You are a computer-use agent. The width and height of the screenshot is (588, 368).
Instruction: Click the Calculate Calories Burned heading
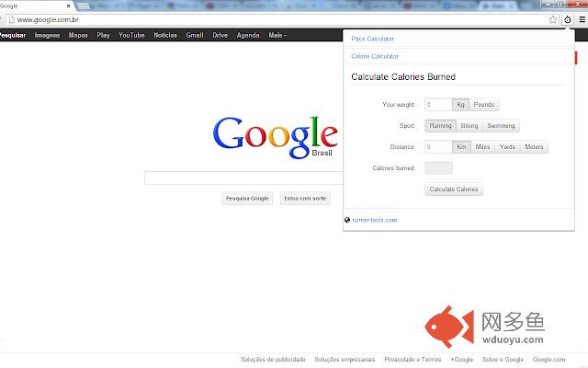click(403, 77)
